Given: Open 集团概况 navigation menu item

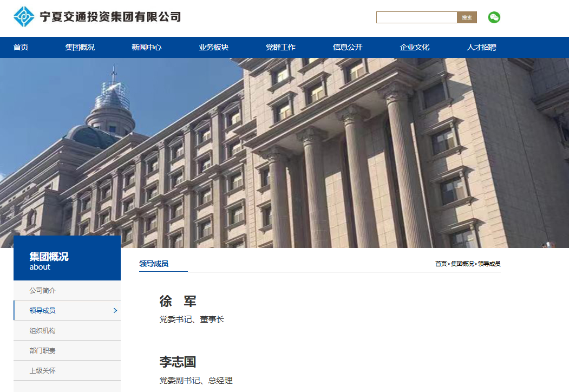Looking at the screenshot, I should click(80, 47).
